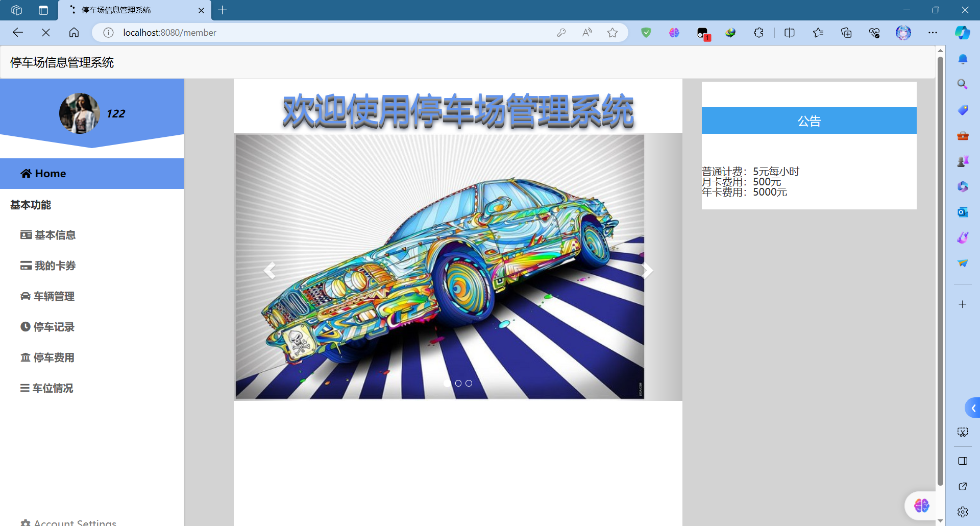Toggle split screen view
This screenshot has width=980, height=526.
click(x=790, y=33)
